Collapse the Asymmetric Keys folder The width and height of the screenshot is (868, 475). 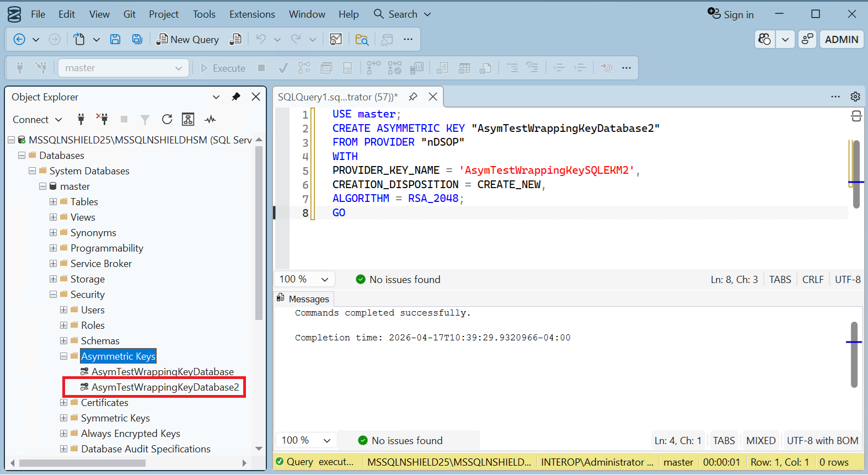[63, 356]
